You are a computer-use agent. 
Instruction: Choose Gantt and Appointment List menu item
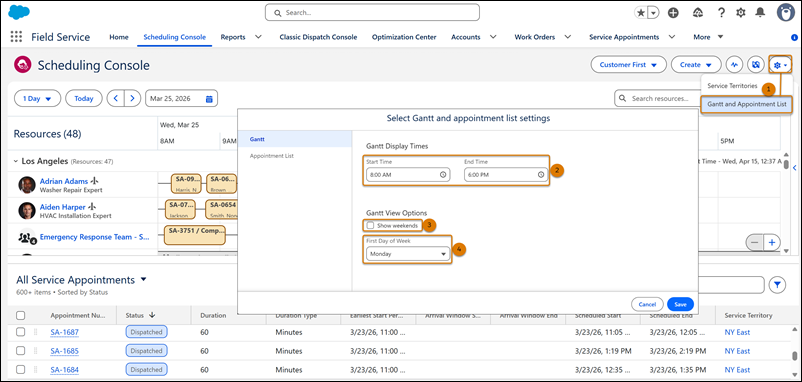pyautogui.click(x=746, y=104)
